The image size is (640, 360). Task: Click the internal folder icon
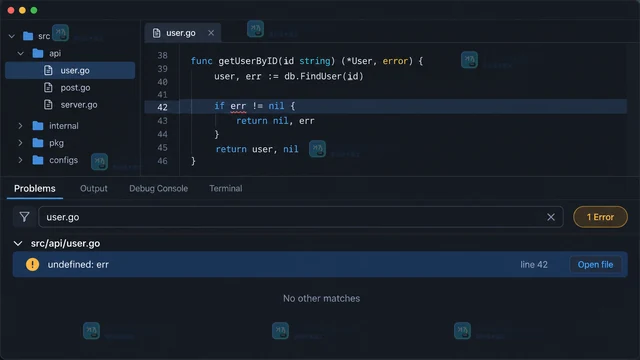click(38, 125)
